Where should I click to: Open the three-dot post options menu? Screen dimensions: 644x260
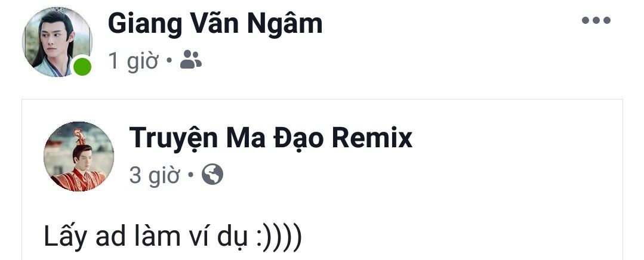click(596, 20)
